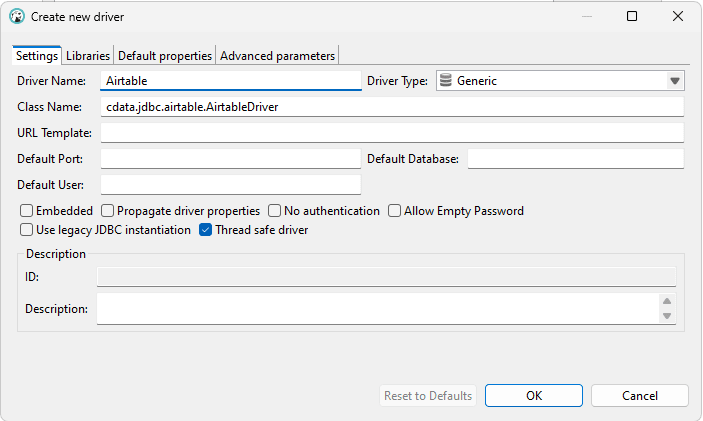Screen dimensions: 703x421
Task: Click the DBeaver icon in title bar
Action: coord(17,17)
